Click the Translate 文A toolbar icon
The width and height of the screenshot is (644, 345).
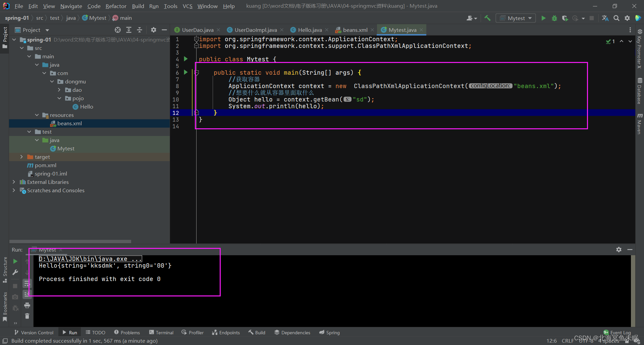coord(605,18)
